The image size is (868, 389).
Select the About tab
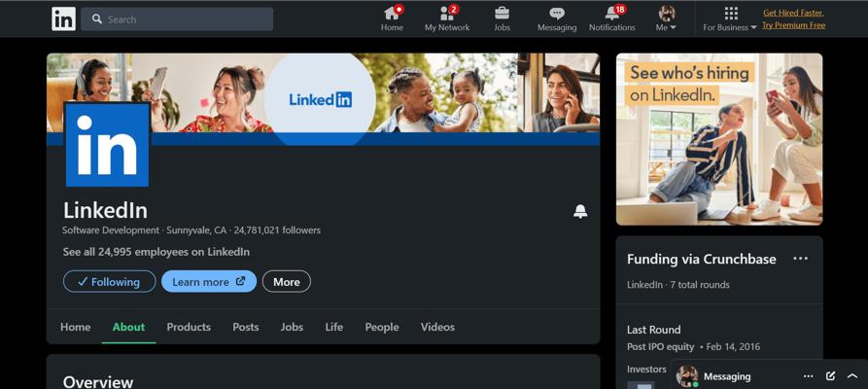click(128, 327)
